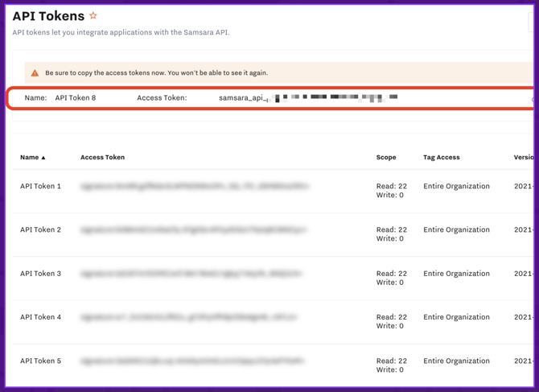Click the Scope column header
The image size is (539, 392).
click(x=386, y=158)
